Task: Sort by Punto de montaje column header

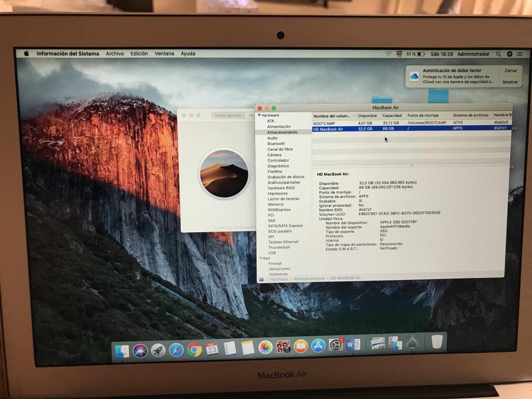Action: pyautogui.click(x=423, y=115)
